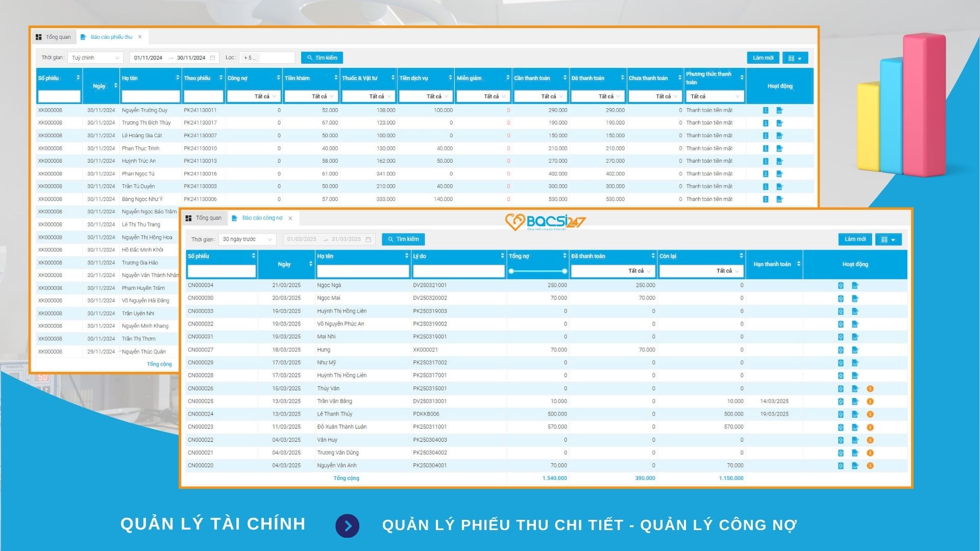Screen dimensions: 980x551
Task: Click Làm mới in receipt report
Action: 763,58
